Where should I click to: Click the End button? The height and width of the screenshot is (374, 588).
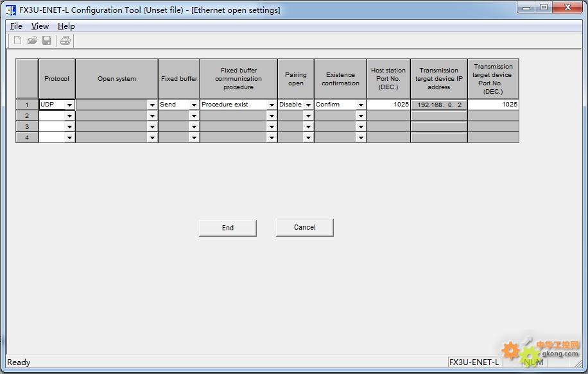(228, 228)
